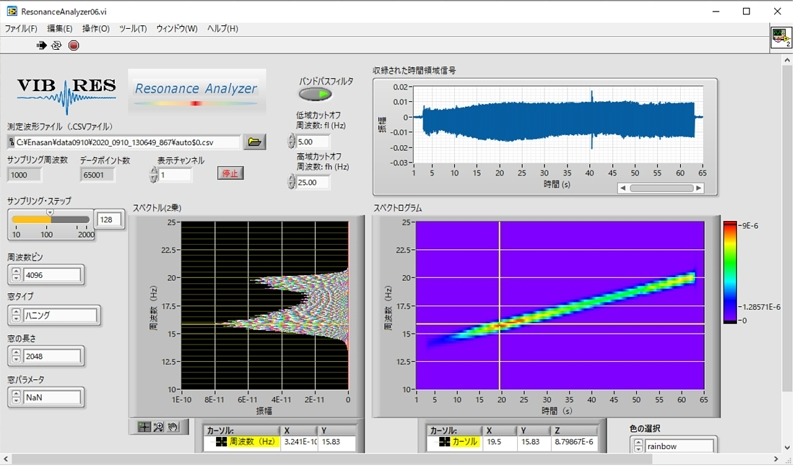Click the high cutoff 25.00 field
Image resolution: width=800 pixels, height=473 pixels.
313,182
